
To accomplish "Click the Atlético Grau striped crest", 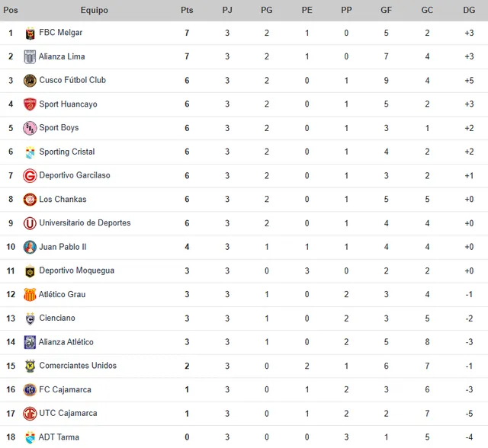I will (x=30, y=295).
